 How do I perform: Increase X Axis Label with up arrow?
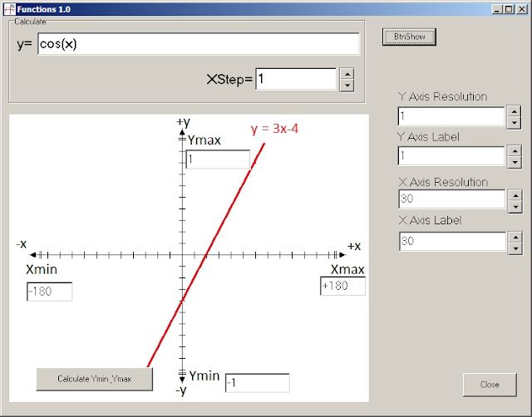[x=515, y=238]
